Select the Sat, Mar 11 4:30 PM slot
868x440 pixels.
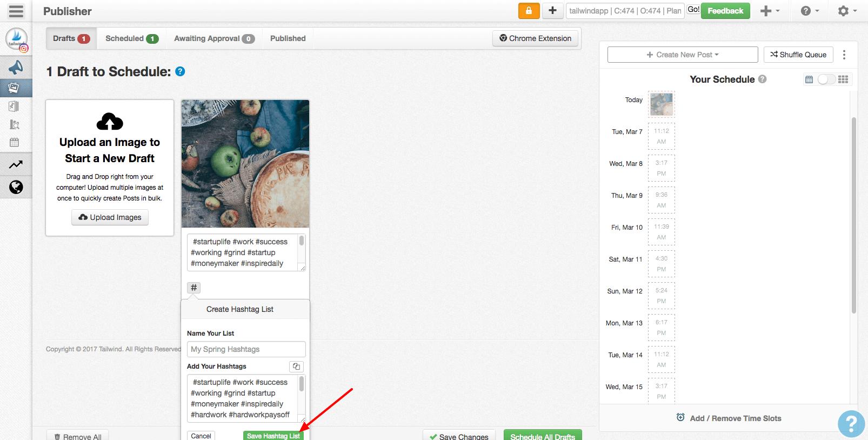coord(662,264)
